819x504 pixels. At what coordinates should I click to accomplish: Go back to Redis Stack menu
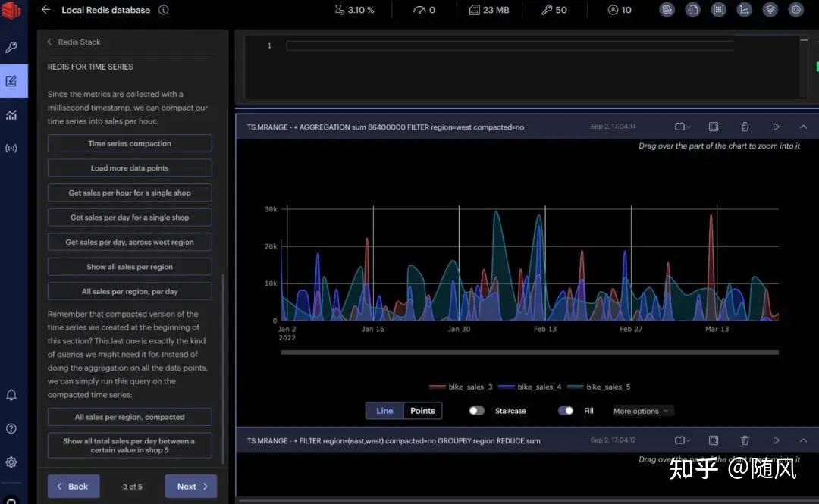pos(74,42)
